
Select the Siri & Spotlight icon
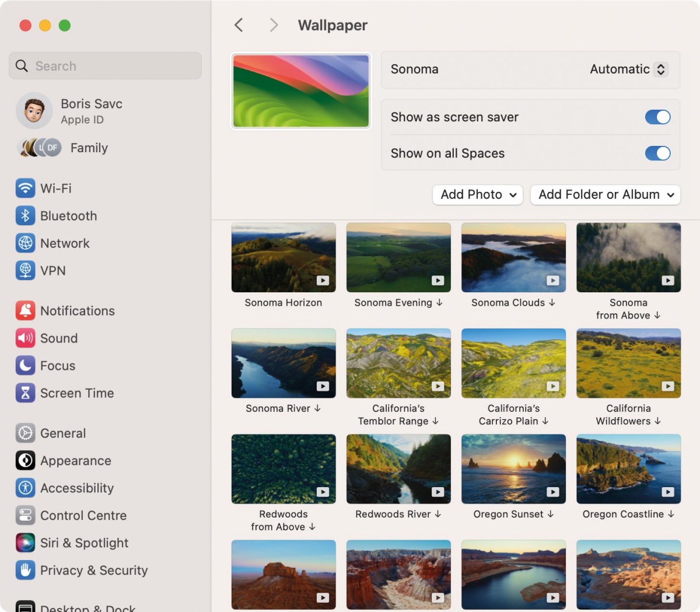click(x=25, y=543)
